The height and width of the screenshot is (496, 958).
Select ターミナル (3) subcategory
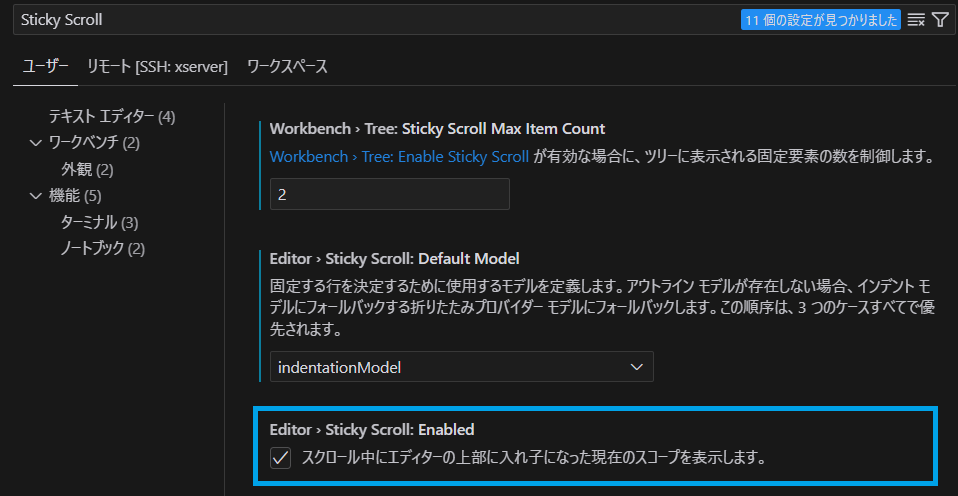(100, 222)
